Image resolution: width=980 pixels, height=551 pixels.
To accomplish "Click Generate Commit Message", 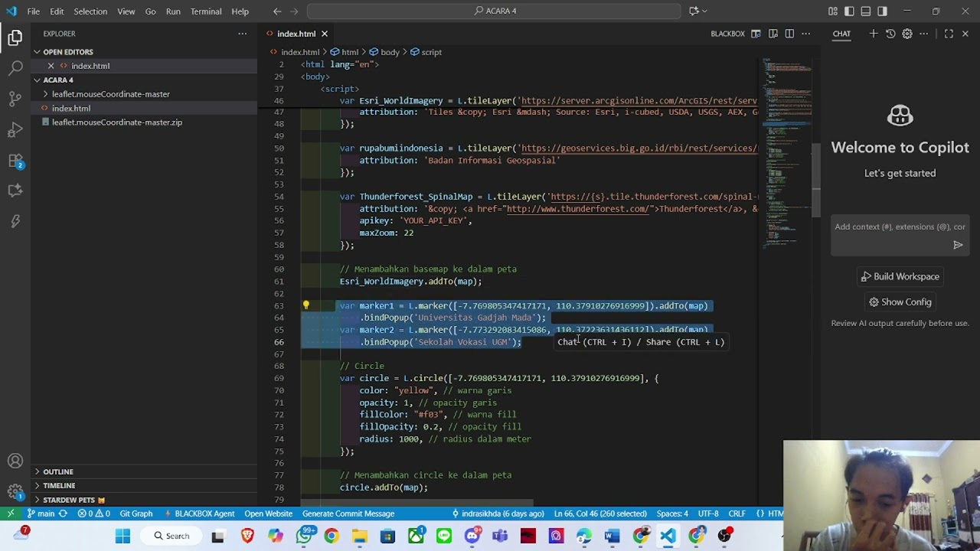I will point(348,514).
